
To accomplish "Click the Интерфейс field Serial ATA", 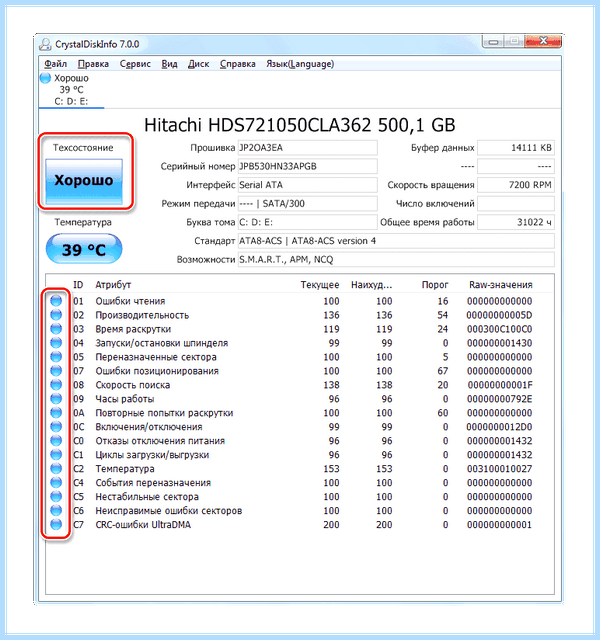I will pos(308,185).
